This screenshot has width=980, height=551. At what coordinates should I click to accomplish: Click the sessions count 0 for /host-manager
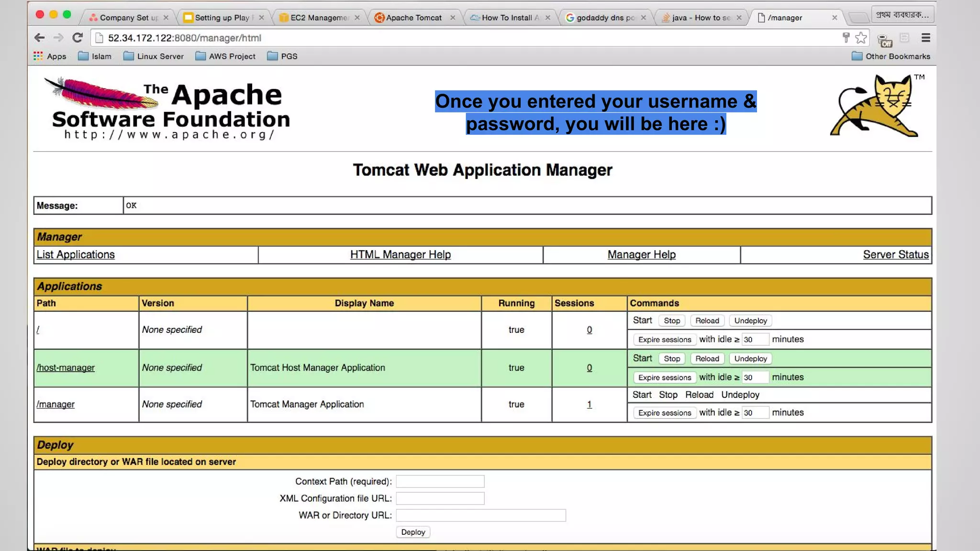click(590, 368)
